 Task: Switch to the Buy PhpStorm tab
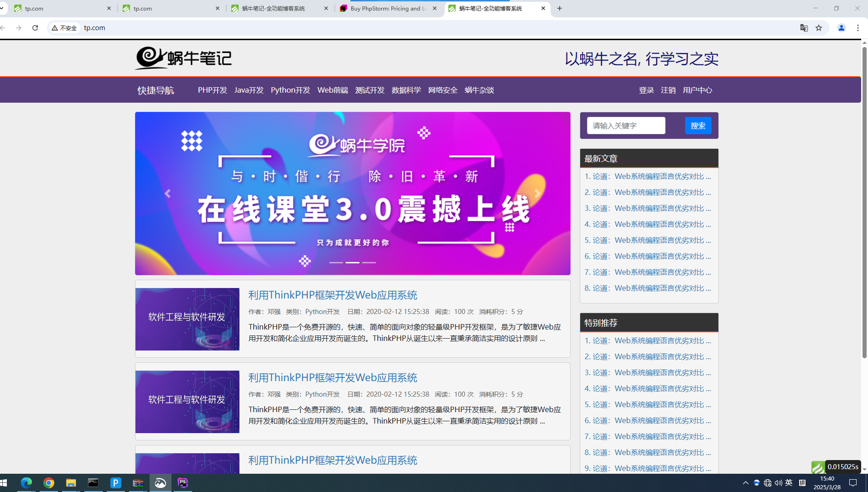point(388,8)
